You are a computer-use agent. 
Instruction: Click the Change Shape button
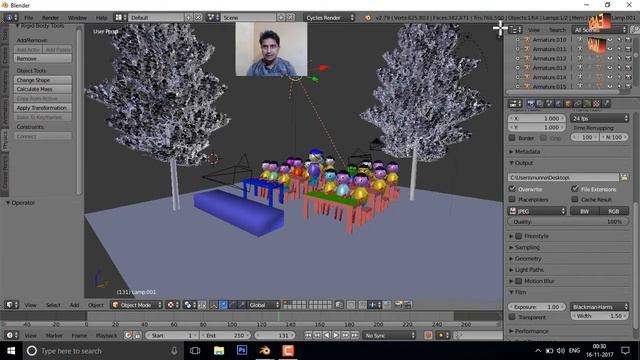pos(43,80)
